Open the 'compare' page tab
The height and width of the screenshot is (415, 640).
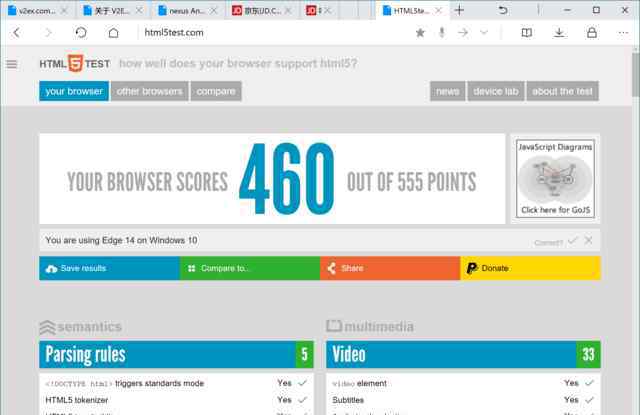(x=216, y=91)
